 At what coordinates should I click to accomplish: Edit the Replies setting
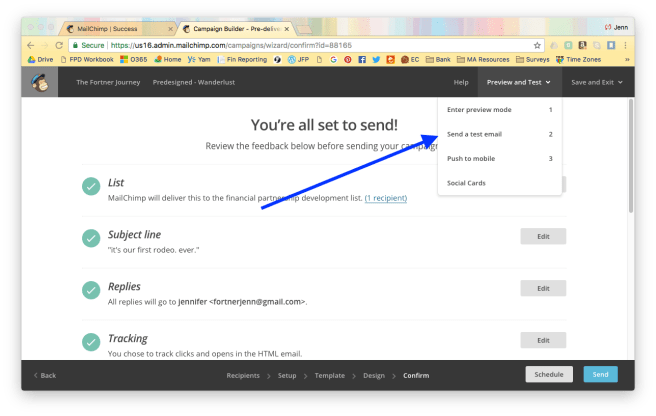pyautogui.click(x=543, y=288)
